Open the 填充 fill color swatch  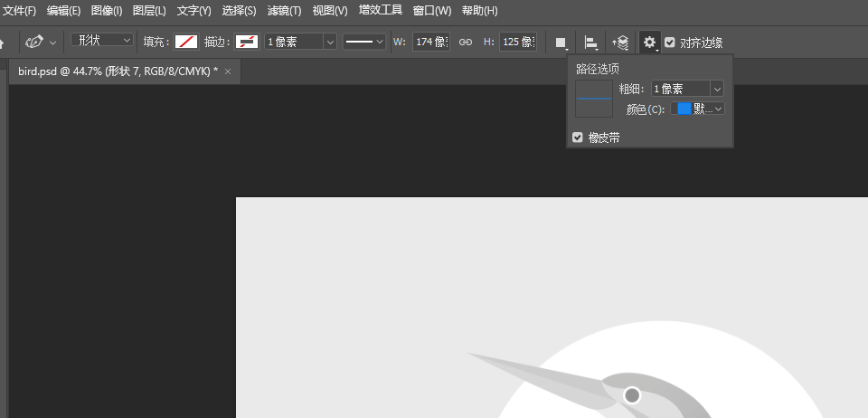pyautogui.click(x=186, y=42)
